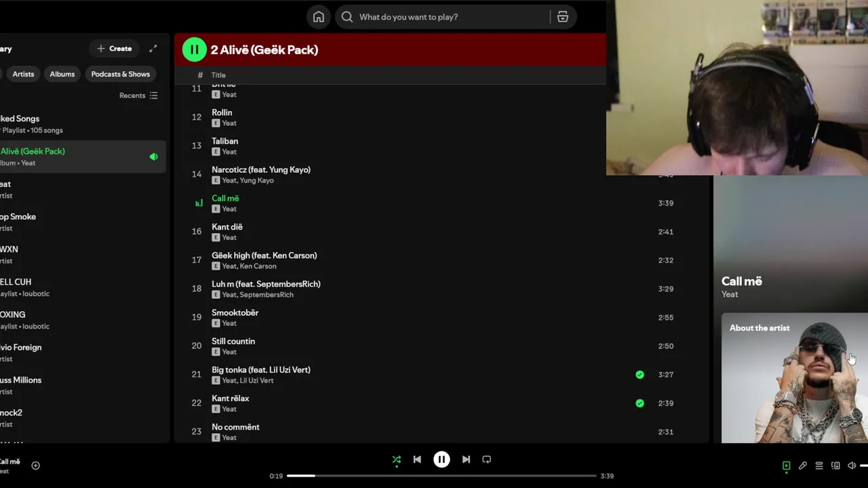The height and width of the screenshot is (488, 868).
Task: Open 2 Alivë (Geëk Pack) in the library
Action: click(81, 157)
